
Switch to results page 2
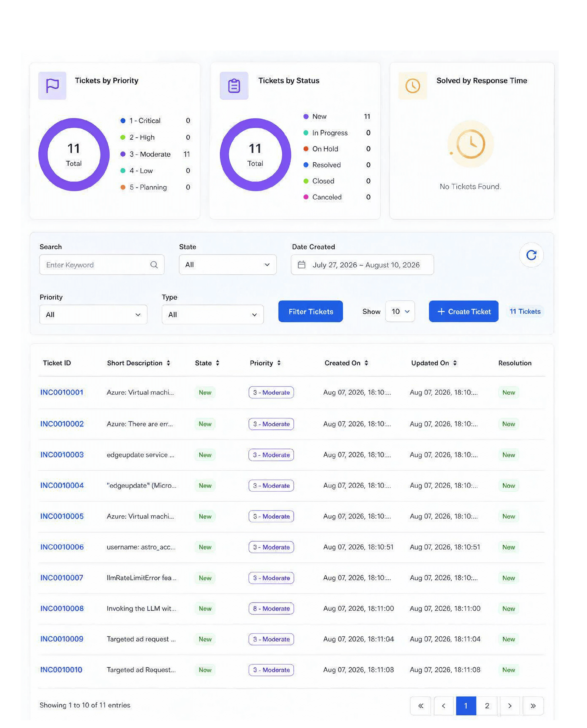(x=487, y=706)
